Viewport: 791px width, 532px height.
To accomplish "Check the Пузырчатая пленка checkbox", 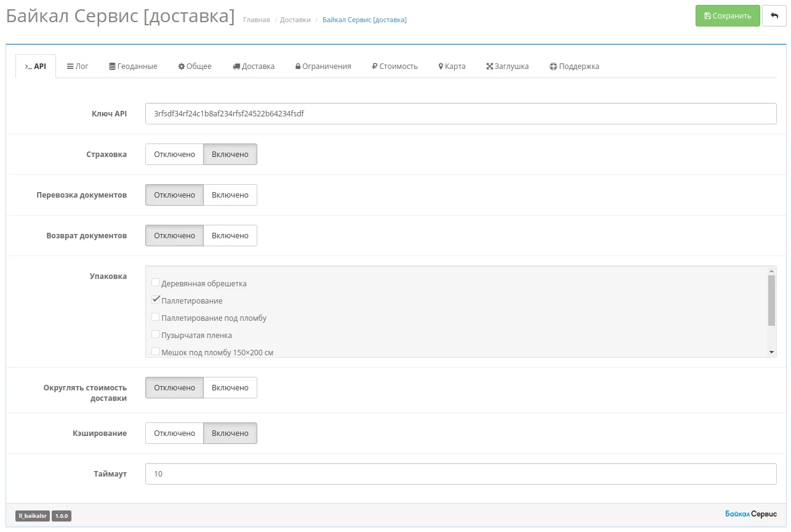I will coord(156,334).
